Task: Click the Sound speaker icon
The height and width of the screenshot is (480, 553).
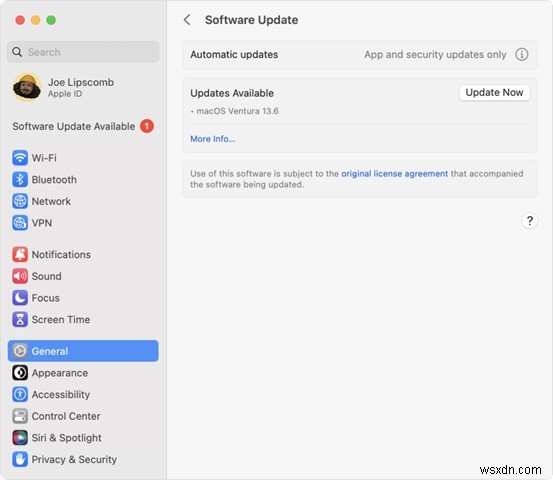Action: (x=20, y=276)
